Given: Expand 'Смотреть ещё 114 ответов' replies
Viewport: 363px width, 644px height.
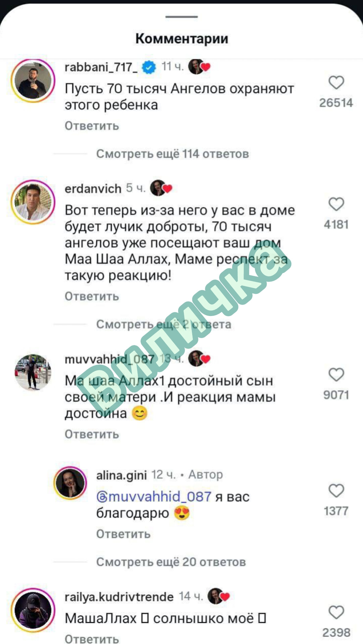Looking at the screenshot, I should [172, 154].
